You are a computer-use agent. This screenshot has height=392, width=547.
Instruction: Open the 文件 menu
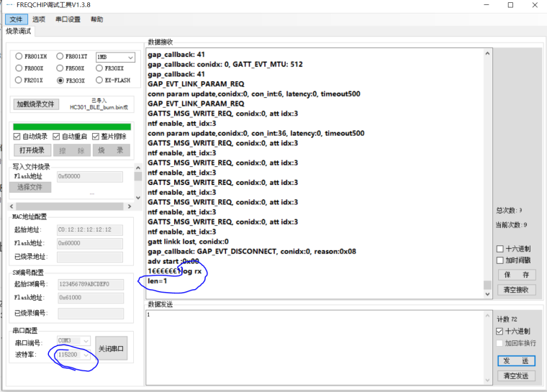pos(16,19)
